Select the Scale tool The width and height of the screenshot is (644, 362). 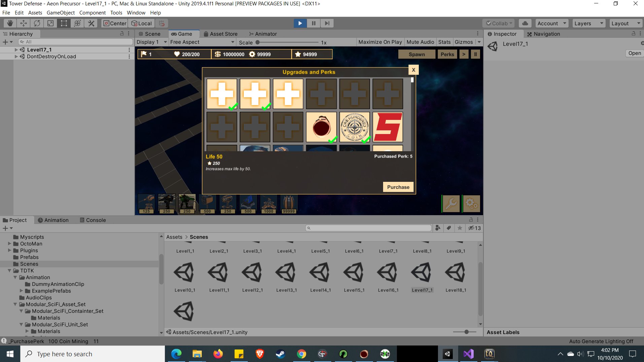click(50, 23)
